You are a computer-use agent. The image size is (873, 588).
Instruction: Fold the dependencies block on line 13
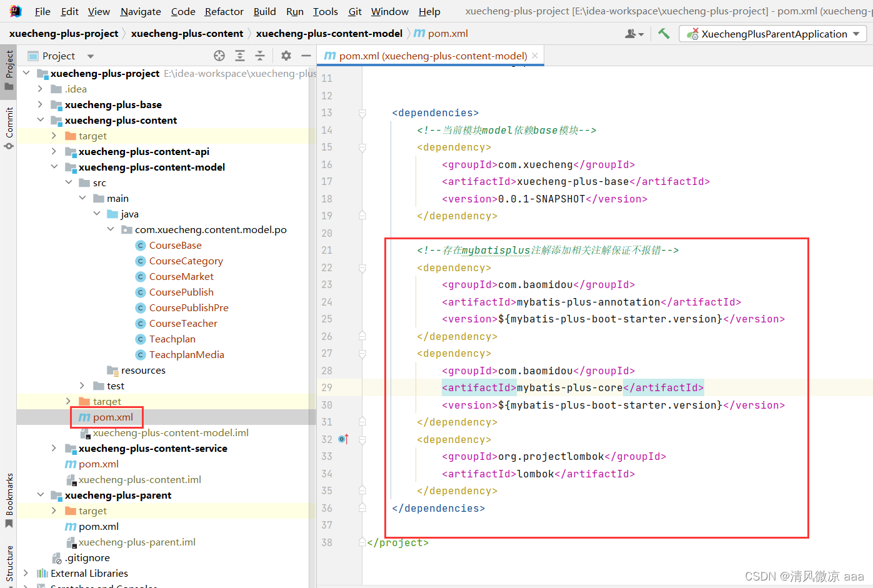[x=362, y=113]
